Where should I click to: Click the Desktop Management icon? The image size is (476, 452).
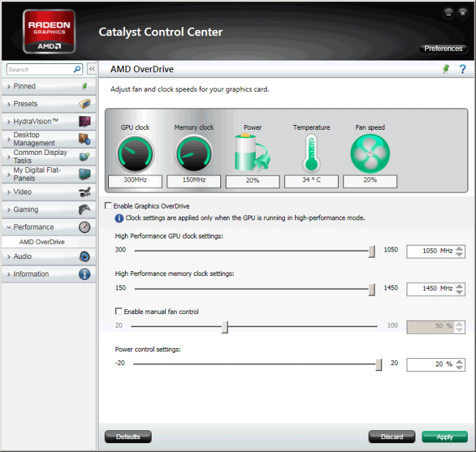[85, 139]
